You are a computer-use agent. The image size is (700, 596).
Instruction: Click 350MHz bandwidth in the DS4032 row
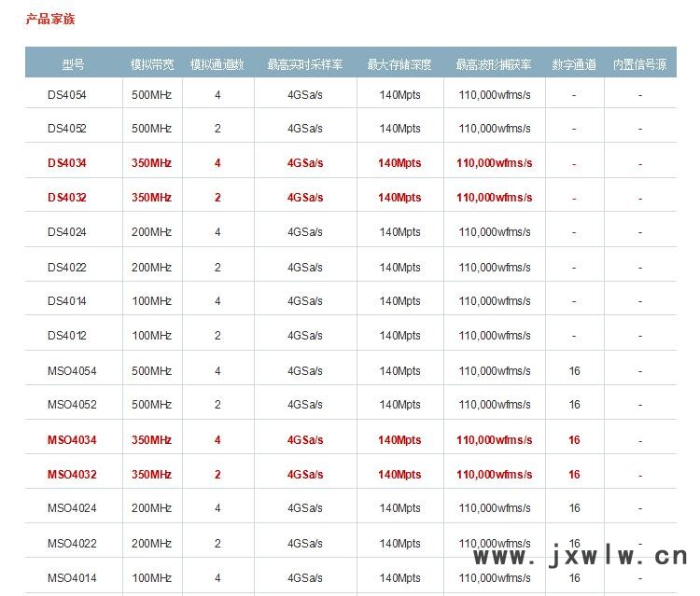(x=152, y=197)
